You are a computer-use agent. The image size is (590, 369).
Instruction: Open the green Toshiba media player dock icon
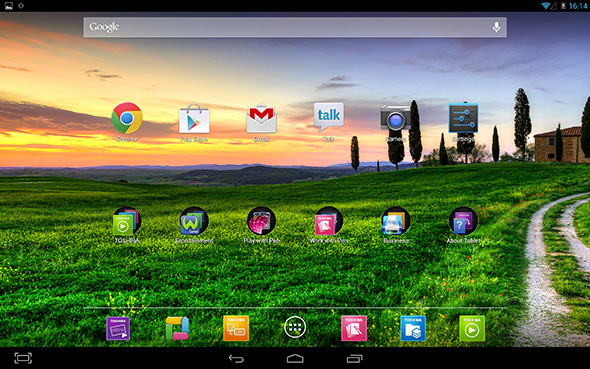click(x=472, y=328)
